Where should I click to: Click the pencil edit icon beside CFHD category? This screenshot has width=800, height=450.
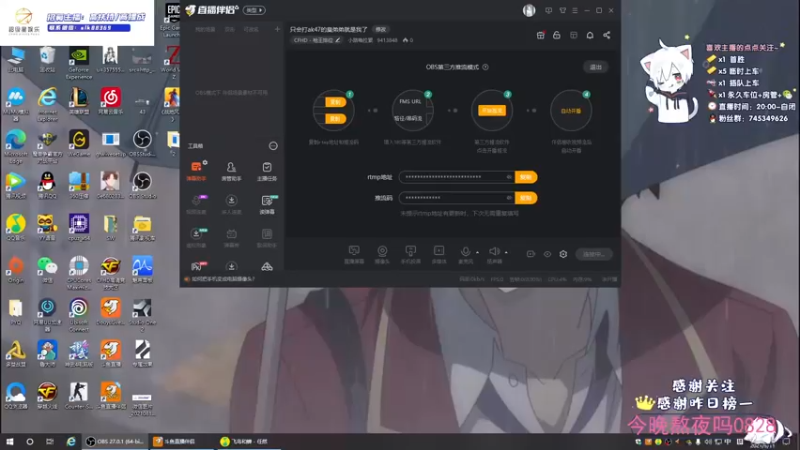[x=337, y=40]
